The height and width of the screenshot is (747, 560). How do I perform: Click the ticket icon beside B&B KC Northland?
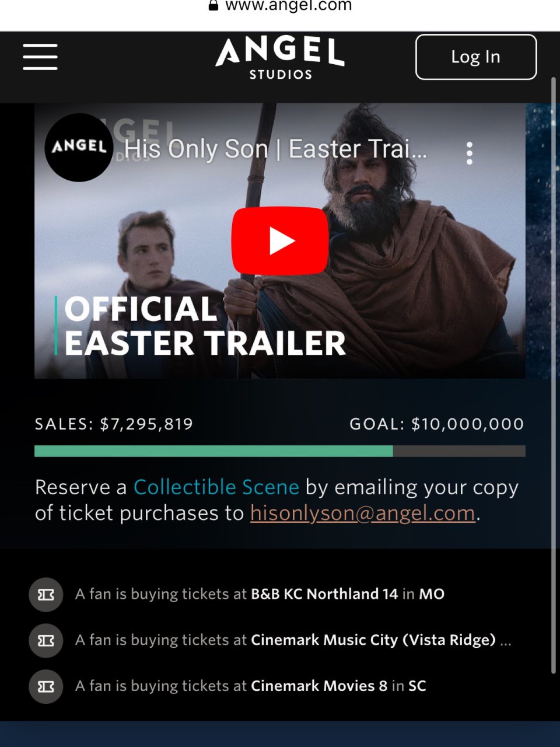tap(45, 595)
